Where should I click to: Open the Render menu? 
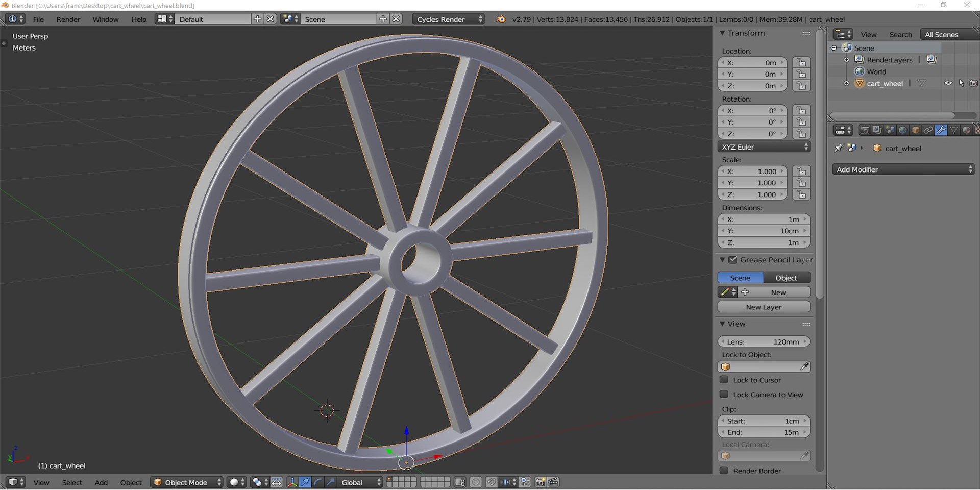(x=68, y=19)
